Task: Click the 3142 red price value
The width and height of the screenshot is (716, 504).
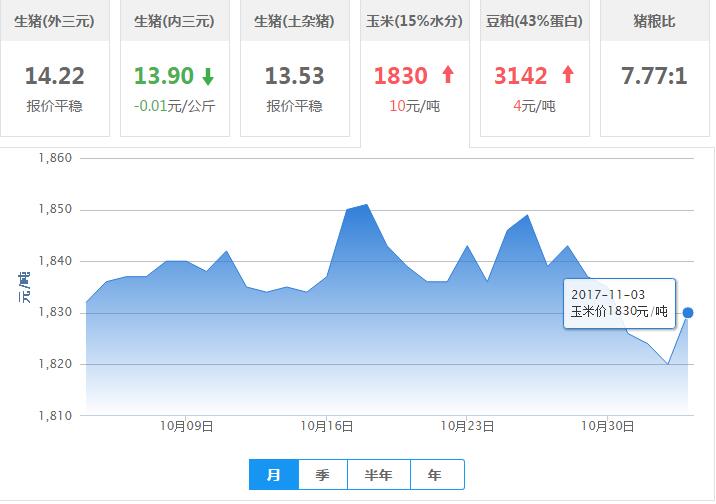Action: point(521,76)
